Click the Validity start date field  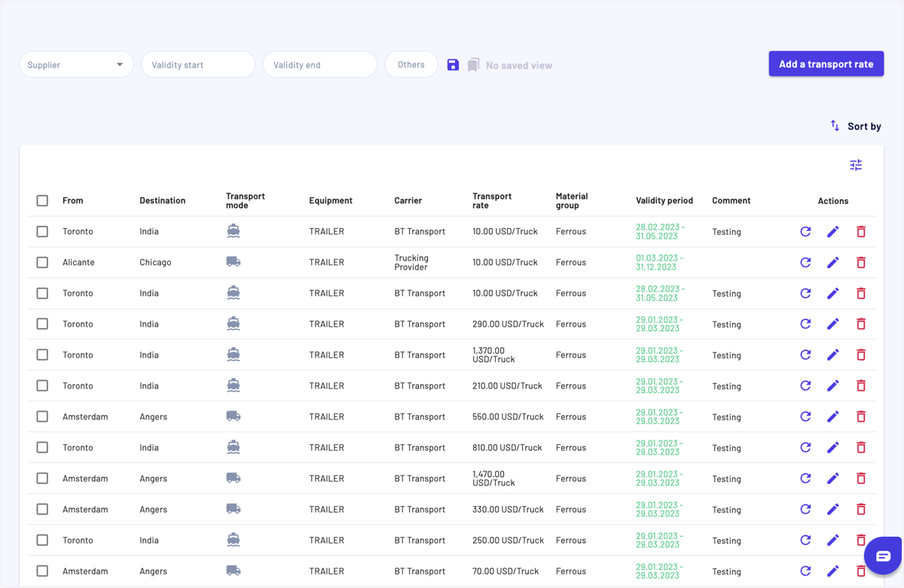click(x=198, y=65)
